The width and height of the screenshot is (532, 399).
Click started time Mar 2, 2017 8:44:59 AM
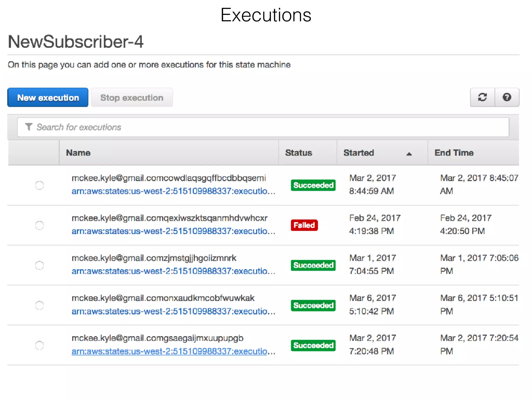373,184
